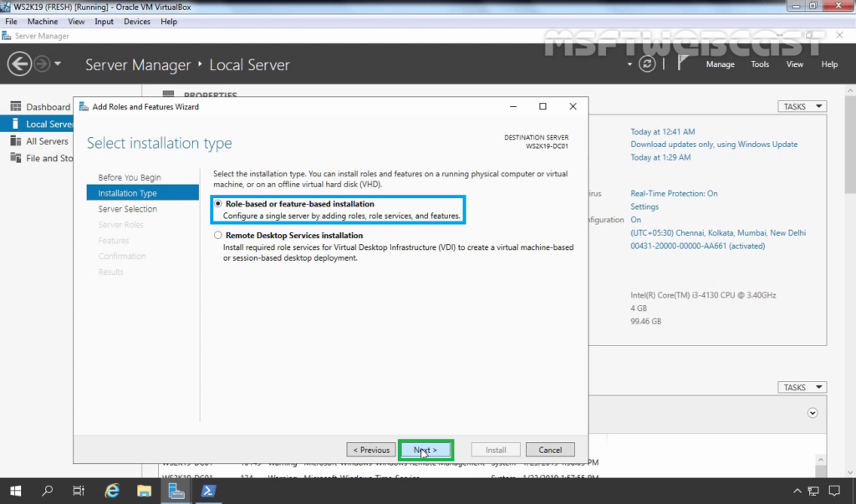Click the IE configuration On link
Image resolution: width=856 pixels, height=504 pixels.
click(635, 220)
